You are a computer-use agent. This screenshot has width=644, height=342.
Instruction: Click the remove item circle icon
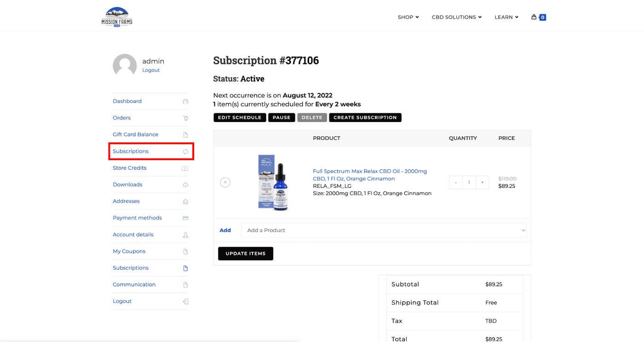pyautogui.click(x=225, y=182)
